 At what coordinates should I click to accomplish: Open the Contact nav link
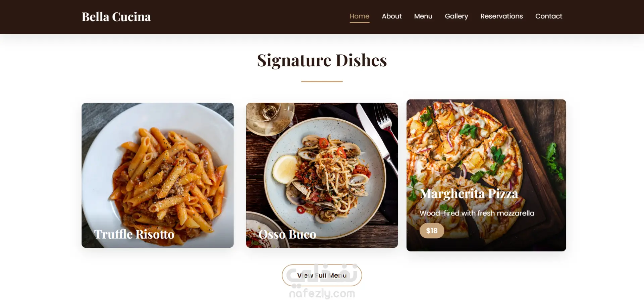(x=548, y=16)
